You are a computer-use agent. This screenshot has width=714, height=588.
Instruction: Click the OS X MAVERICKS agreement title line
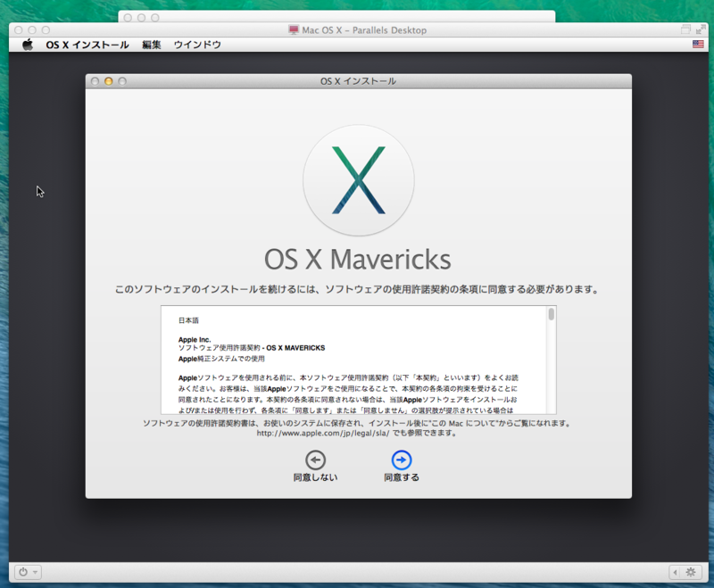[252, 348]
